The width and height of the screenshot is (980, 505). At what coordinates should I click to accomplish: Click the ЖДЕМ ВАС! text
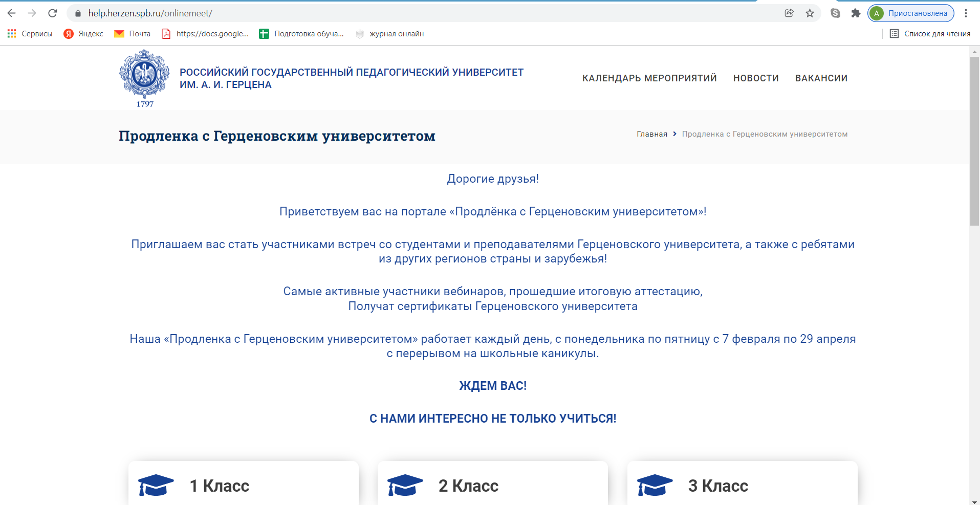[493, 386]
